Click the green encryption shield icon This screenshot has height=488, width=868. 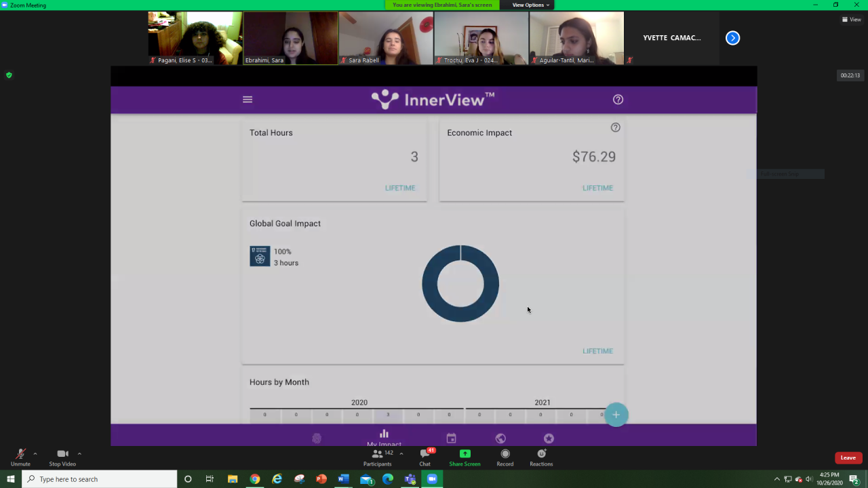[x=9, y=75]
